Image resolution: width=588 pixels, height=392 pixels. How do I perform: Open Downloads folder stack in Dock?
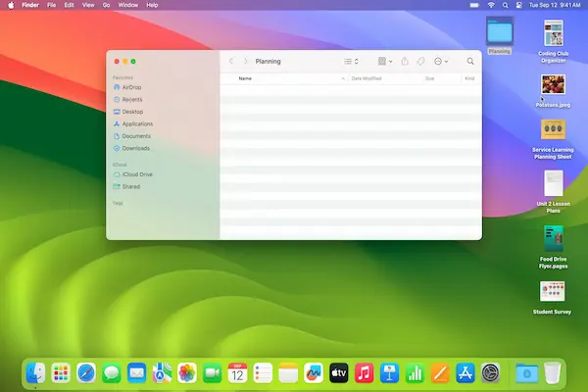[526, 372]
